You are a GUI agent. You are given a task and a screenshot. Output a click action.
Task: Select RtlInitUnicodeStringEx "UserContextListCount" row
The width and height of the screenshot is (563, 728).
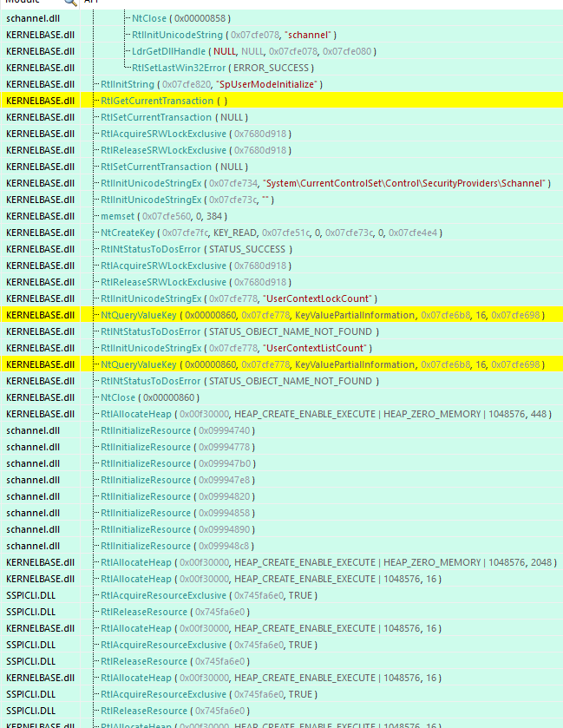(x=281, y=348)
